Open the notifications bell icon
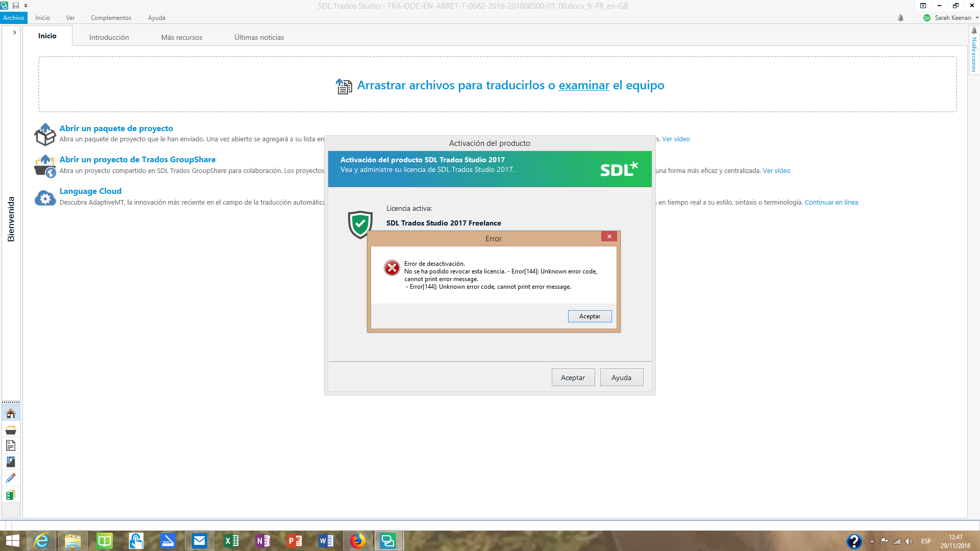The height and width of the screenshot is (551, 980). [x=901, y=18]
